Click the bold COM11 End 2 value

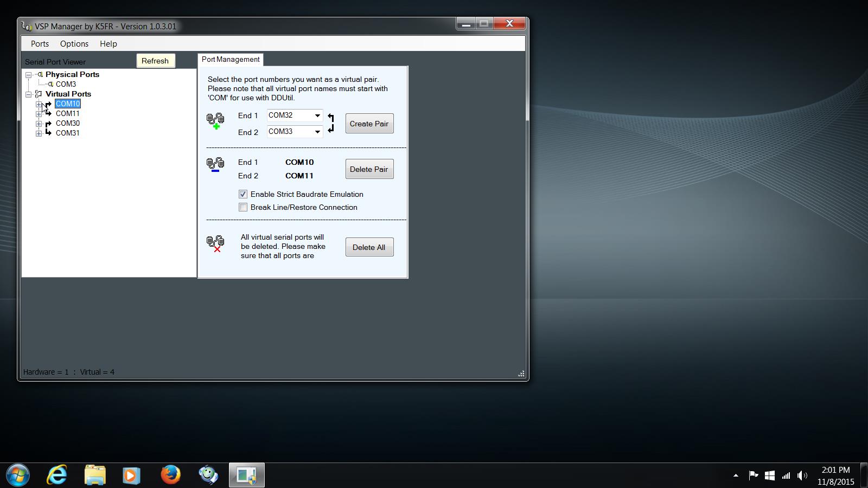coord(299,176)
